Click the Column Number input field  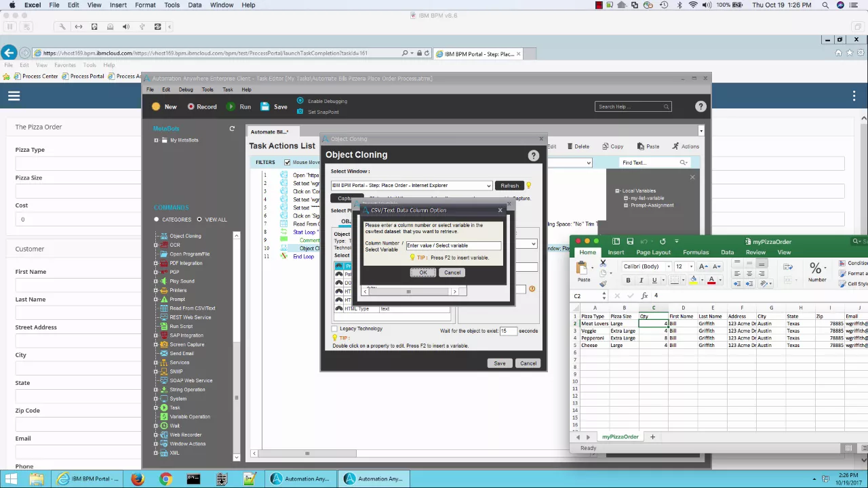[453, 246]
